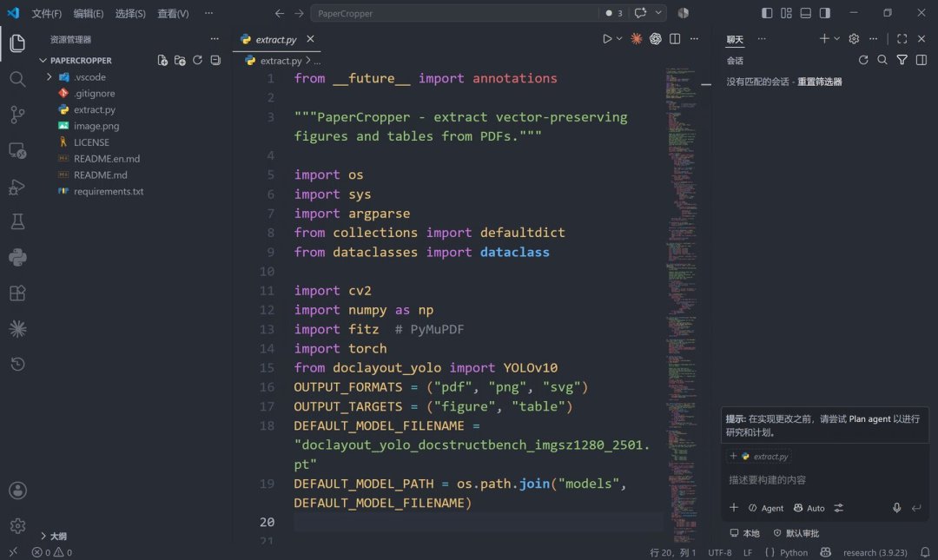The height and width of the screenshot is (560, 938).
Task: Create a new folder in PAPERCROPPER
Action: (x=180, y=61)
